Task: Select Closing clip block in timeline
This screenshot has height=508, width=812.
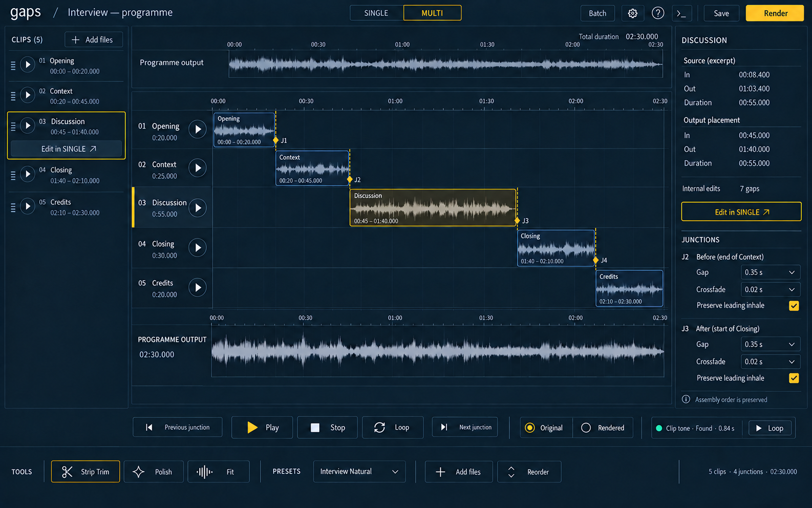Action: pyautogui.click(x=556, y=248)
